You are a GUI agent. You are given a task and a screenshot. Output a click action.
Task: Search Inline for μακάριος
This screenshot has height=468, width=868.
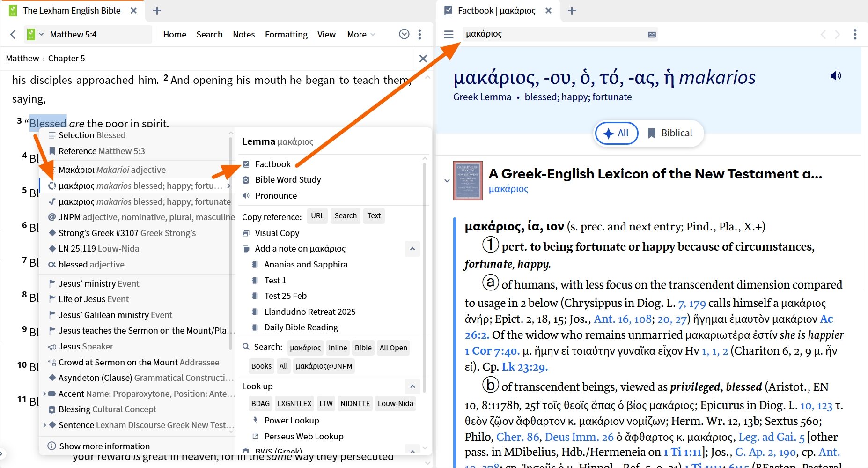(338, 348)
